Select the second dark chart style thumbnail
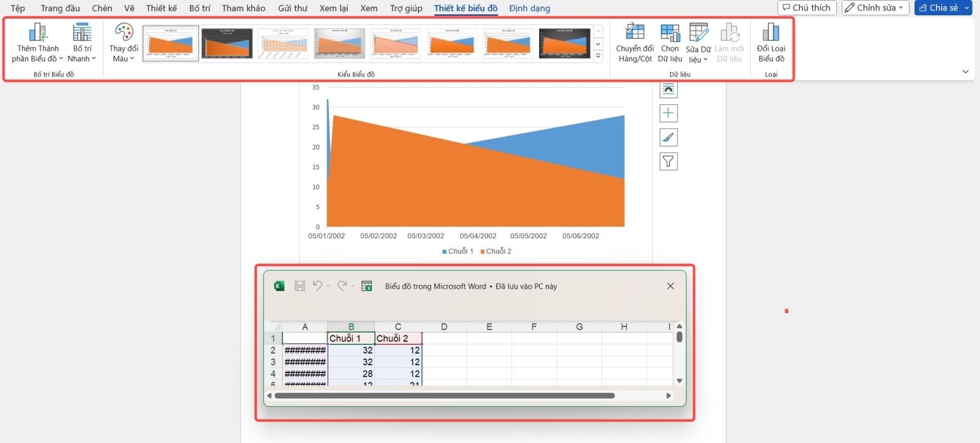This screenshot has width=980, height=443. pos(227,44)
